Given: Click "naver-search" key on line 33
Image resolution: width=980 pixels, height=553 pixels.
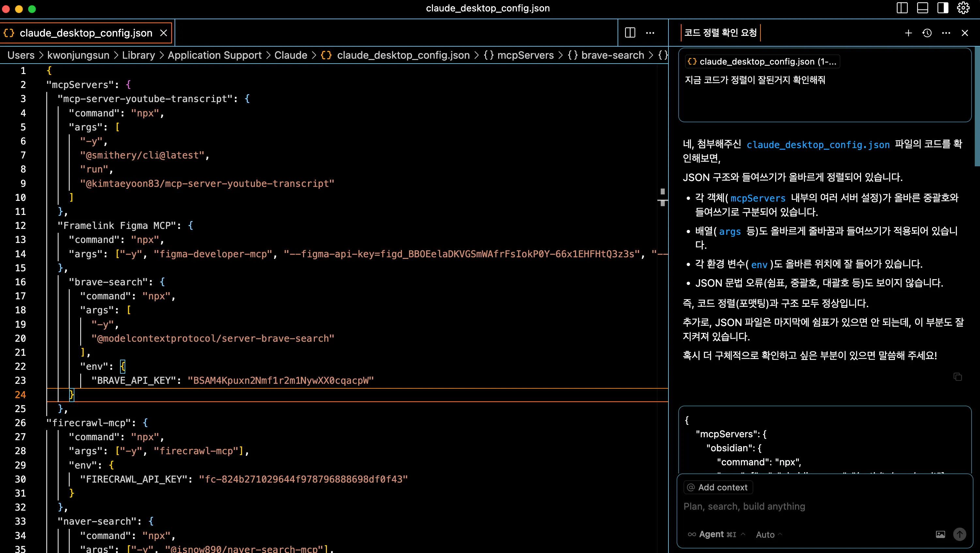Looking at the screenshot, I should tap(99, 521).
